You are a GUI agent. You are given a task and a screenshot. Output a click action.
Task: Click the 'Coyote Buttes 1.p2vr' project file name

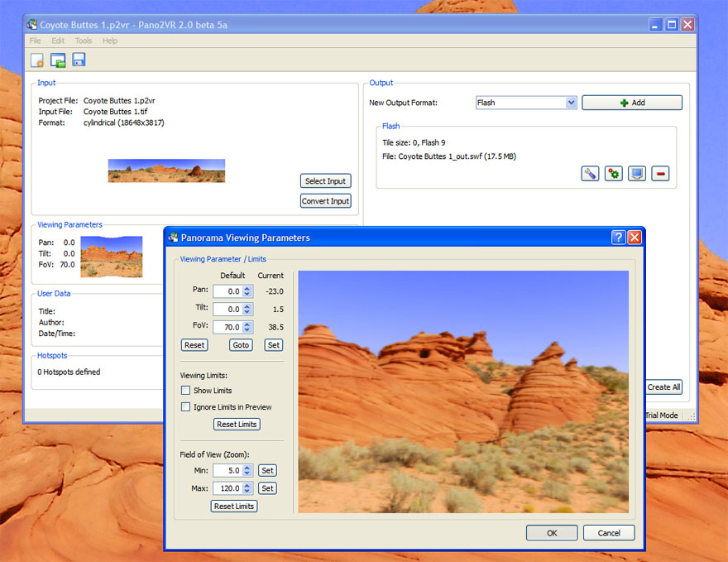[x=119, y=100]
